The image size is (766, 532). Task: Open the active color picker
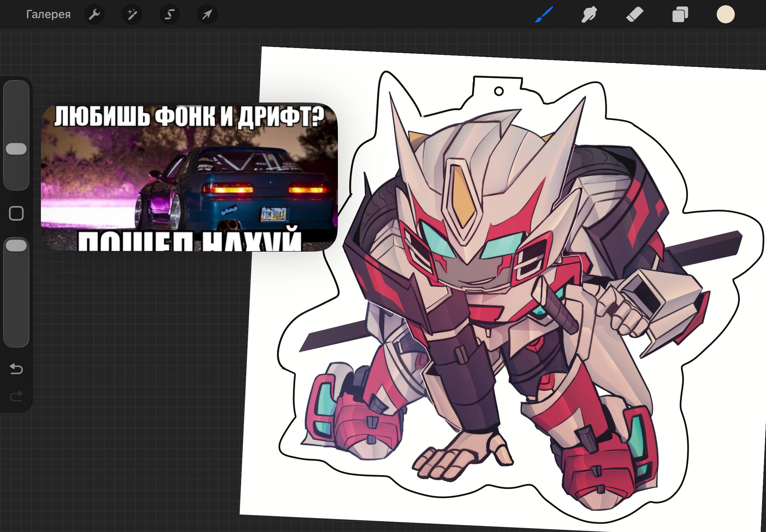coord(726,14)
